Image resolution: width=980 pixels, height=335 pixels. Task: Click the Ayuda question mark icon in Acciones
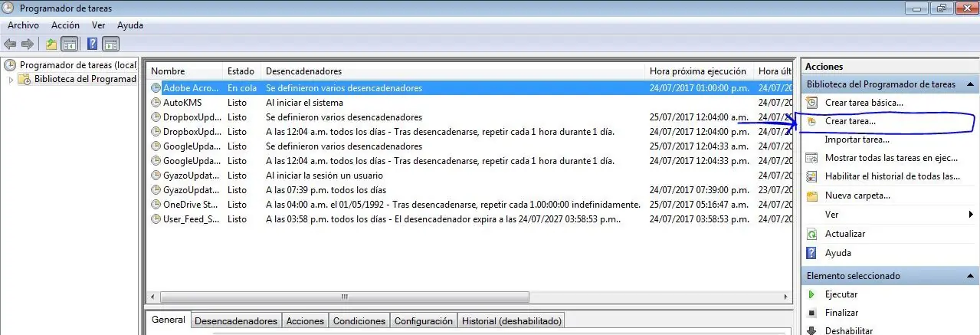(x=811, y=253)
